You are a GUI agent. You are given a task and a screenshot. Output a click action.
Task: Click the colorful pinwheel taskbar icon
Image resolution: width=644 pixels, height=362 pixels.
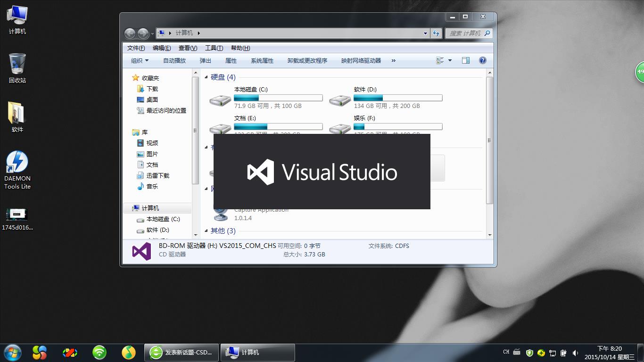coord(40,352)
